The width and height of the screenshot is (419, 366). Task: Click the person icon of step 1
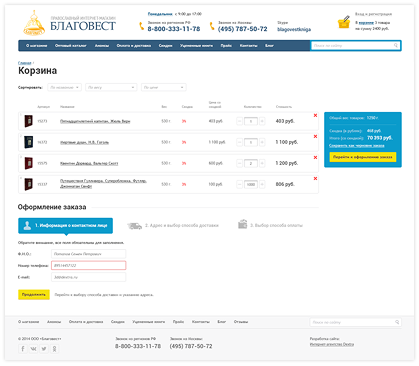coord(27,226)
